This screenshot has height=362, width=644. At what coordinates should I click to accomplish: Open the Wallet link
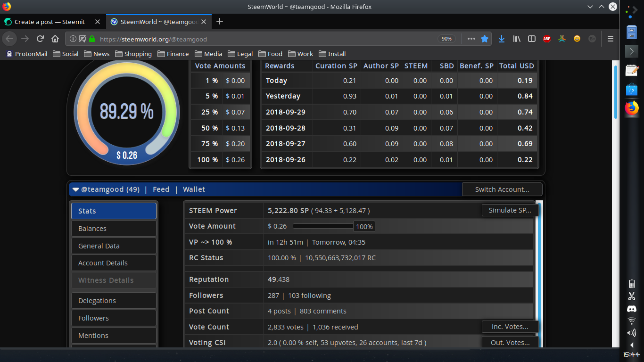(x=194, y=189)
